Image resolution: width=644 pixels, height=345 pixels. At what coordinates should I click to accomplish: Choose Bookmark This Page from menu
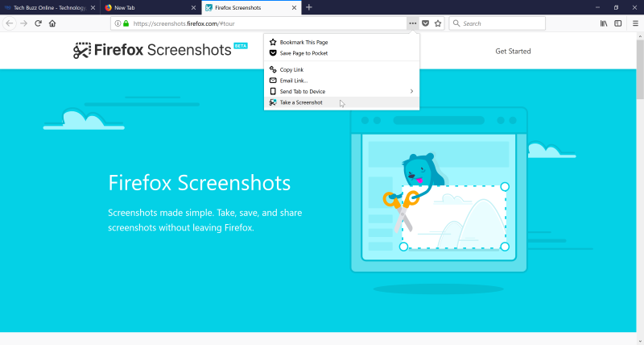pos(341,42)
